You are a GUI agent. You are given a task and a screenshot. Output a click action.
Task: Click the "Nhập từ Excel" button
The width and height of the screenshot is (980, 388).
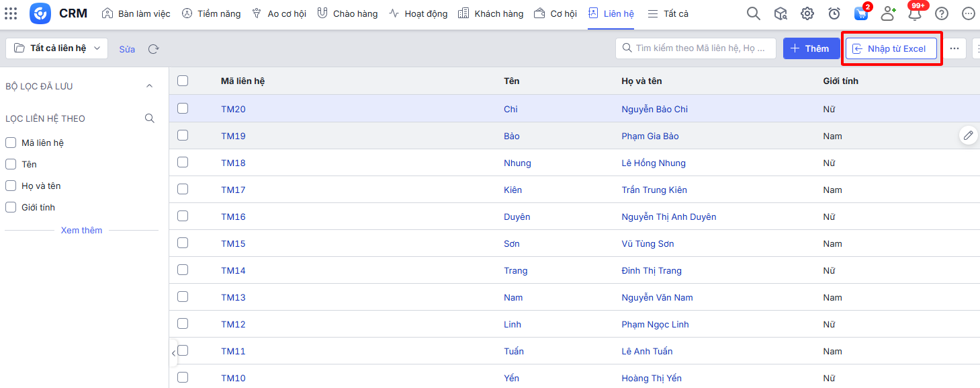(891, 48)
